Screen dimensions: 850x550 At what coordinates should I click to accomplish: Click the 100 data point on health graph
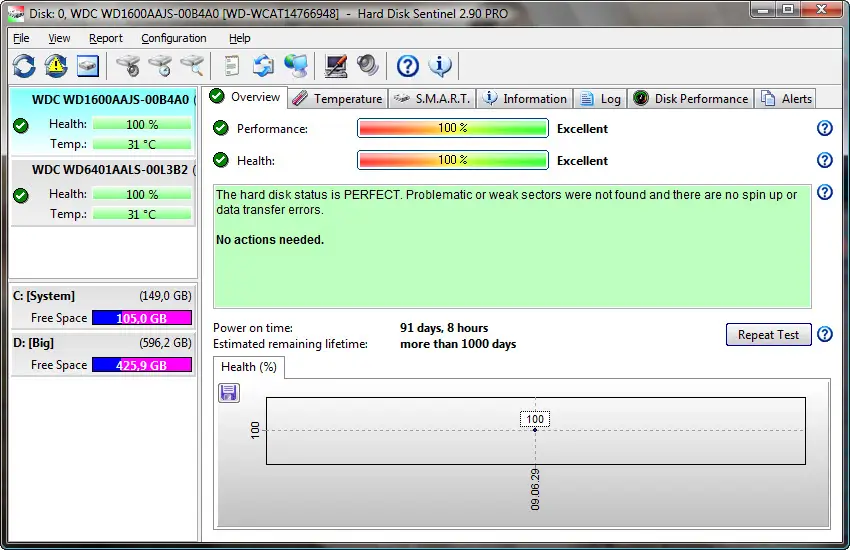pyautogui.click(x=535, y=430)
